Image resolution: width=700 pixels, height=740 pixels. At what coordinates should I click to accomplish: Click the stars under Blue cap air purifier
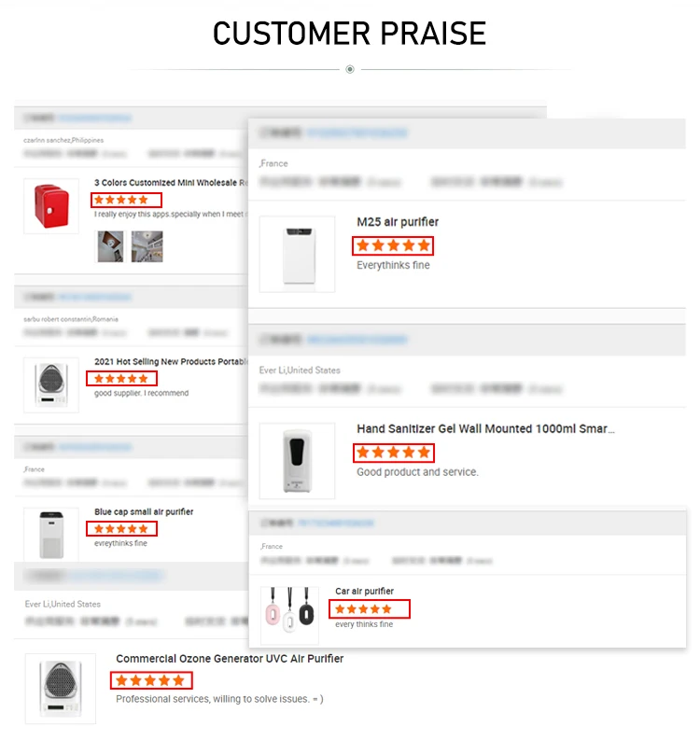tap(121, 529)
